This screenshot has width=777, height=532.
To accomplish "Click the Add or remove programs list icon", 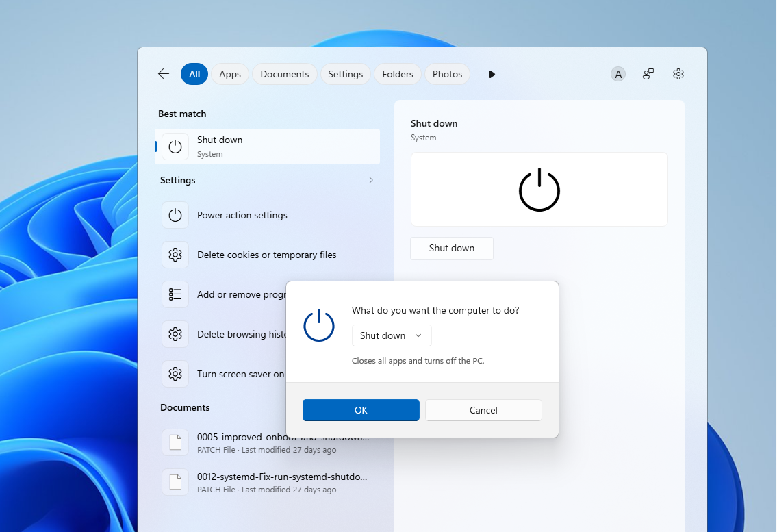I will pos(175,294).
